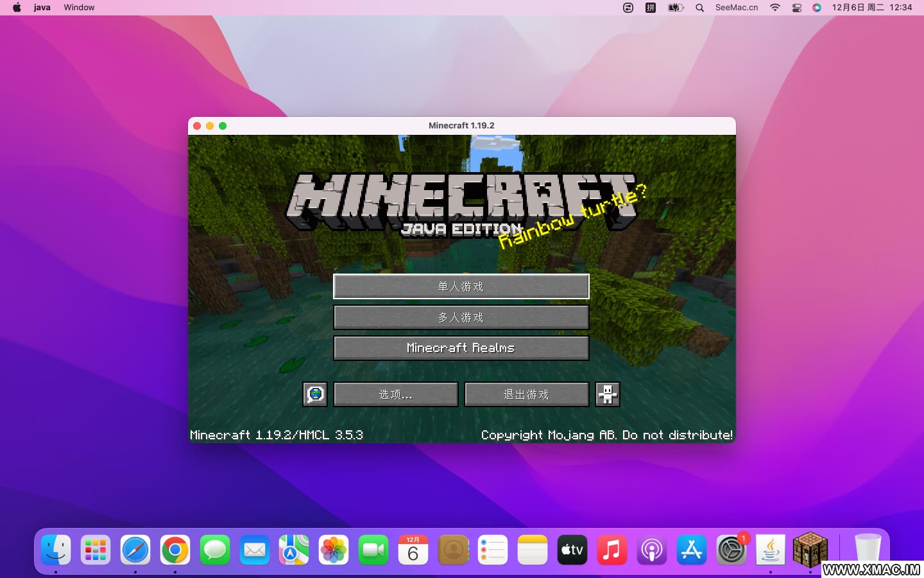This screenshot has width=924, height=578.
Task: Open Photos from the Dock
Action: 334,550
